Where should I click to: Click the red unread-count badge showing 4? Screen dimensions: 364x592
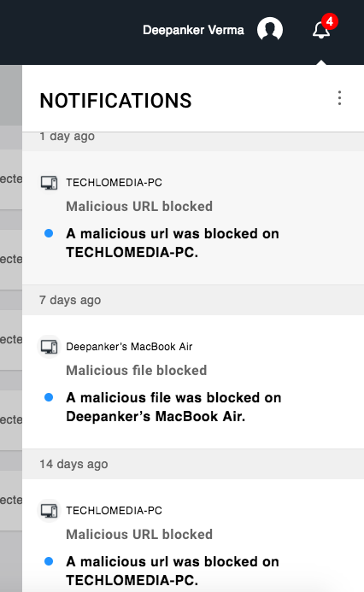coord(330,21)
